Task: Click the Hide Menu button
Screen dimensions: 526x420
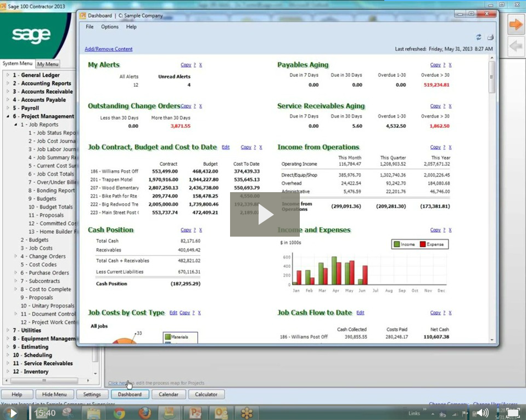Action: (x=54, y=395)
